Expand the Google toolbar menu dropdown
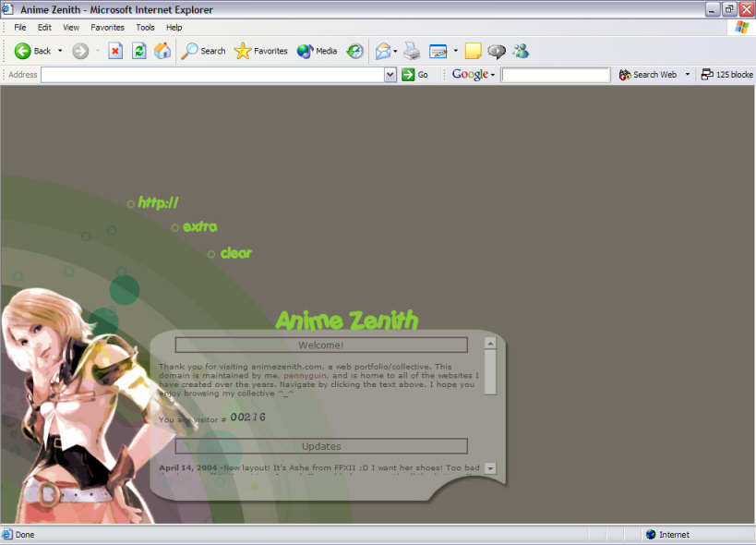The image size is (756, 545). click(x=493, y=75)
